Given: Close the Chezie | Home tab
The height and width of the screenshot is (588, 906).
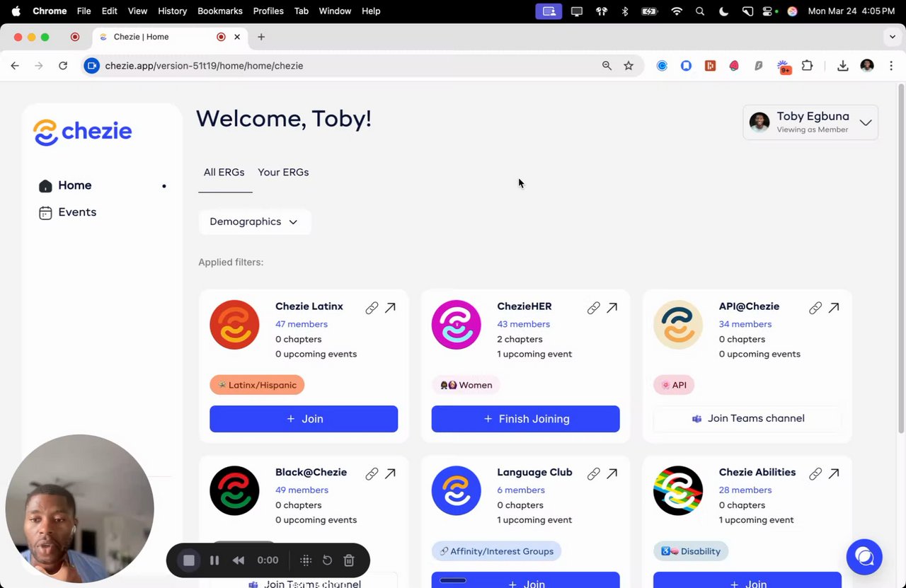Looking at the screenshot, I should point(237,37).
